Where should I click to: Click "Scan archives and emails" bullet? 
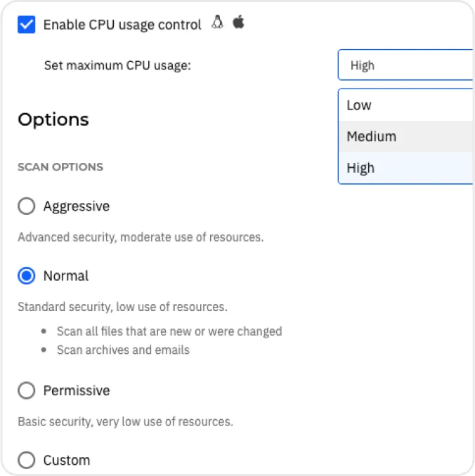[x=123, y=350]
